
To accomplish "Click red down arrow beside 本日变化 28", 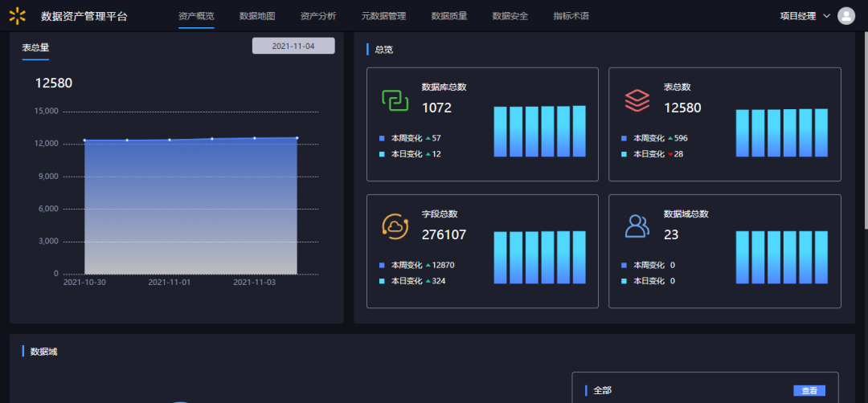I will 670,154.
